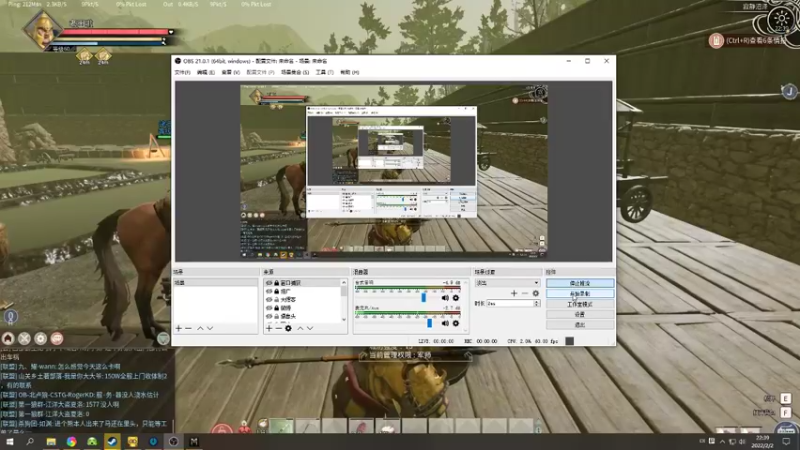Open the 编辑(E) menu

pyautogui.click(x=206, y=72)
